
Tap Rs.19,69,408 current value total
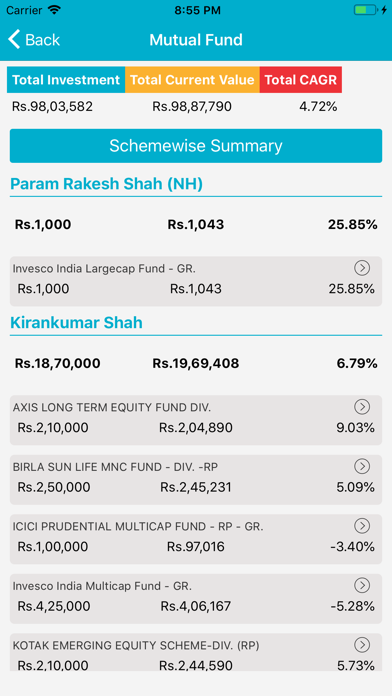tap(196, 364)
